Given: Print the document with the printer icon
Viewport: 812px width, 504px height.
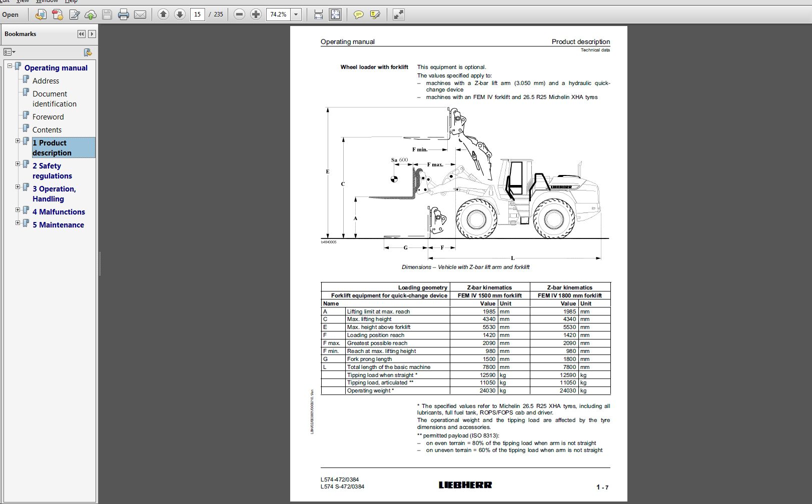Looking at the screenshot, I should (x=124, y=14).
